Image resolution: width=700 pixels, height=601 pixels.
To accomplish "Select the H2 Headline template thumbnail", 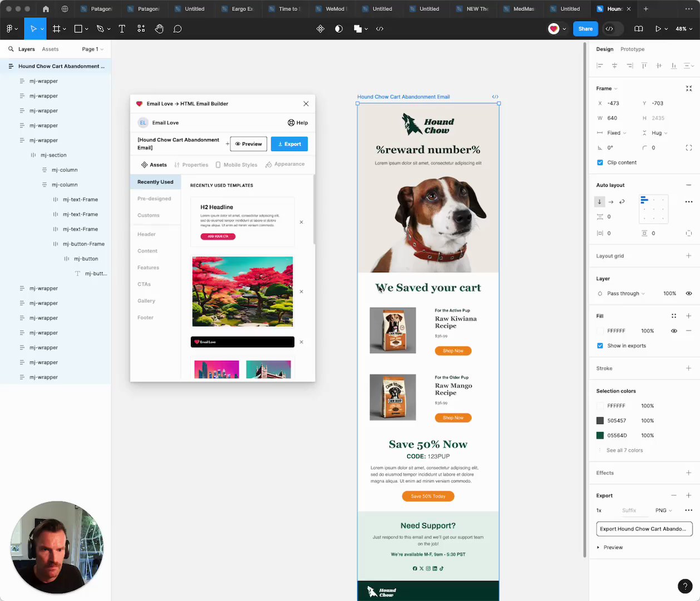I will [243, 221].
